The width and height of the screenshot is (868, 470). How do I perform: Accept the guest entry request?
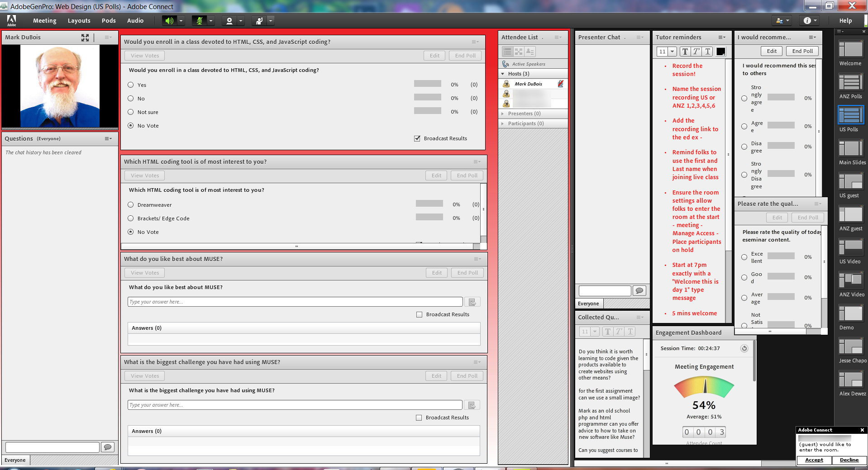[x=814, y=460]
